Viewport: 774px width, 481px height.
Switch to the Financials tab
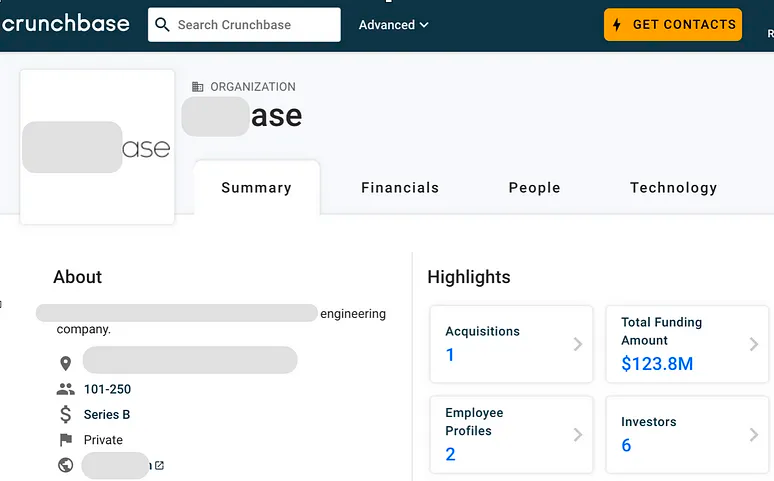[x=400, y=188]
